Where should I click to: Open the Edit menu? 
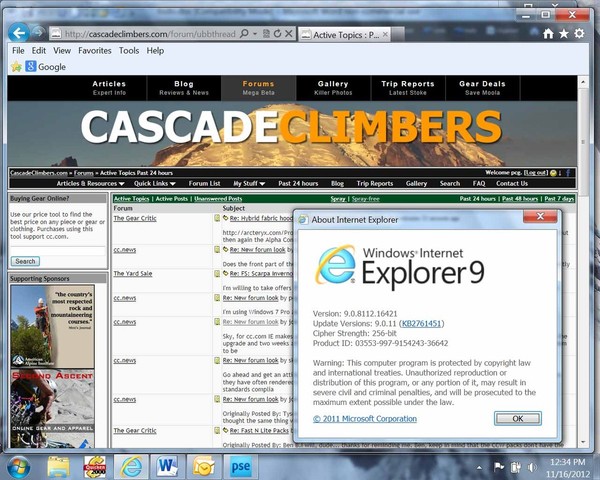point(39,51)
